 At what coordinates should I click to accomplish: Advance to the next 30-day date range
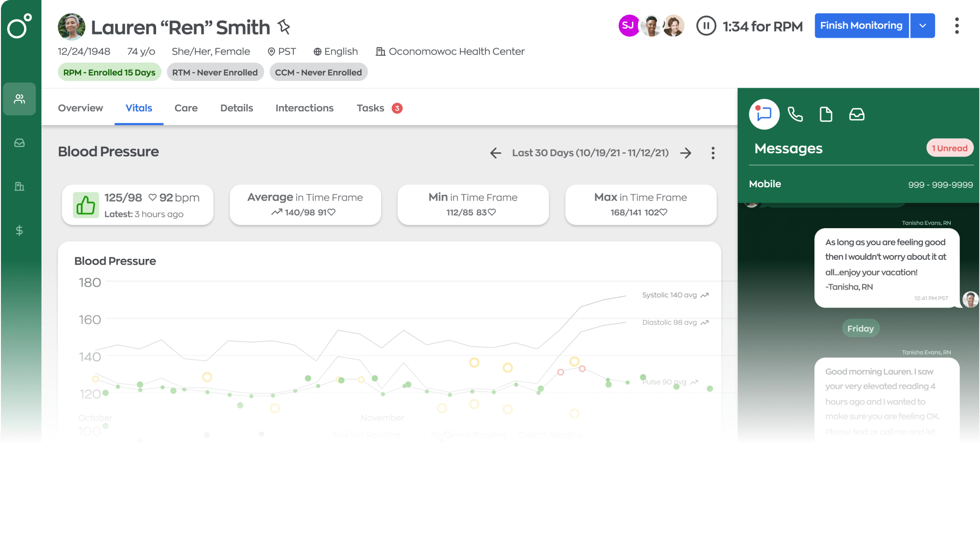tap(686, 153)
